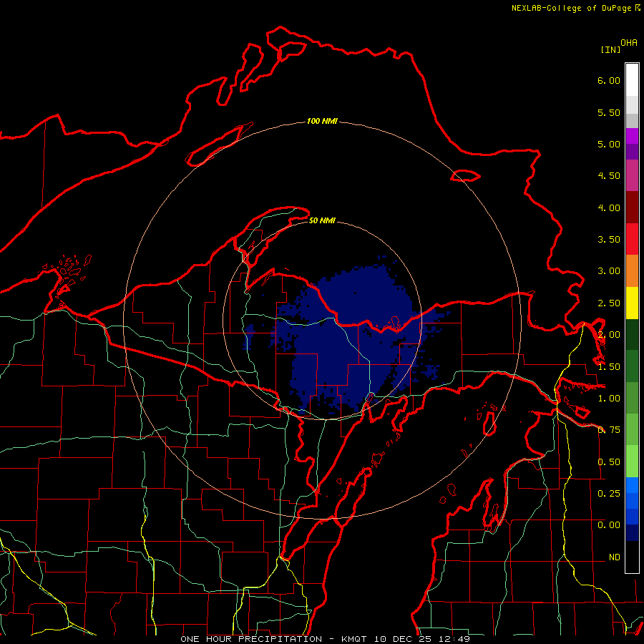The width and height of the screenshot is (644, 644).
Task: Click the 2.50 legend value
Action: point(609,303)
